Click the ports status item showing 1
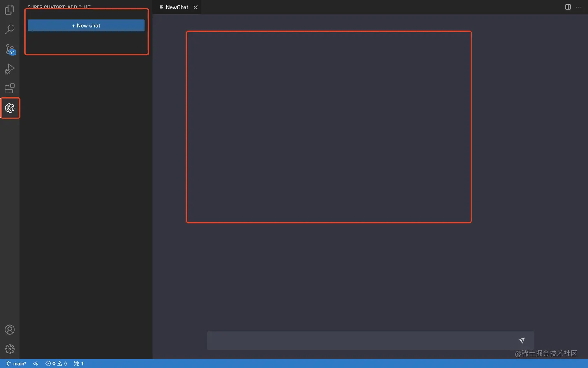 click(x=79, y=363)
